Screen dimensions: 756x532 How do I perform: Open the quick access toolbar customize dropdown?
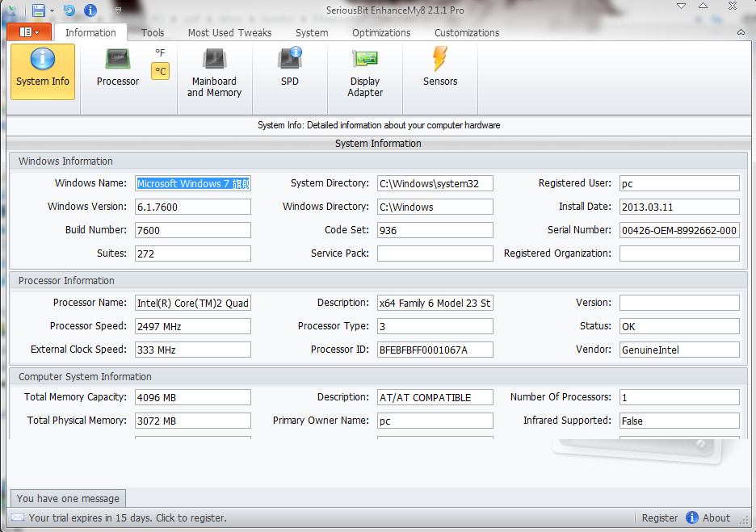click(x=118, y=10)
